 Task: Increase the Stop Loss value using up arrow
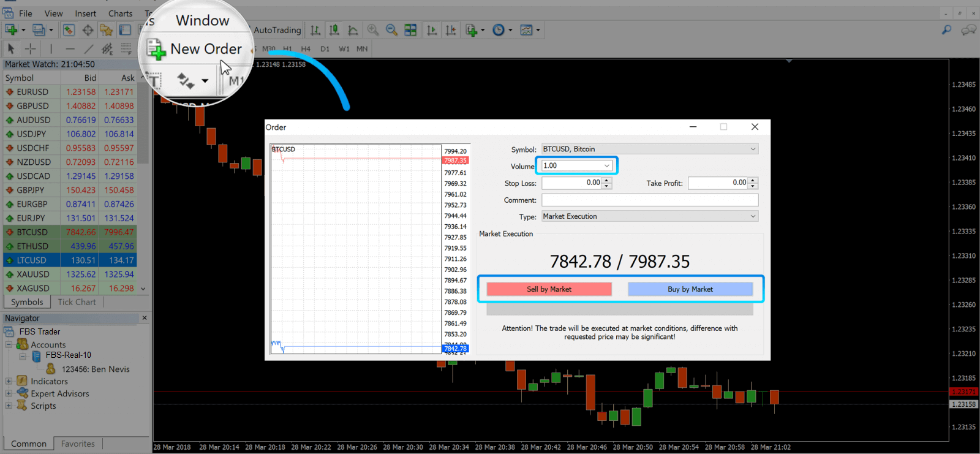pyautogui.click(x=606, y=180)
